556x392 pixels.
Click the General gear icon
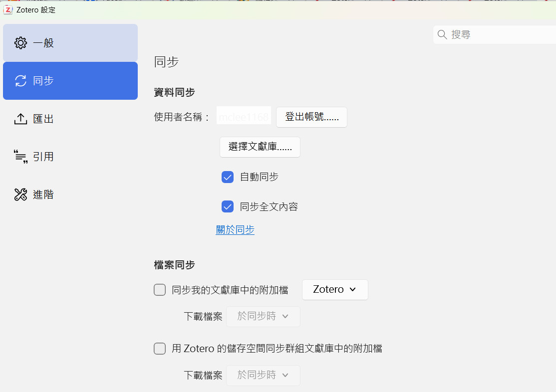point(20,43)
